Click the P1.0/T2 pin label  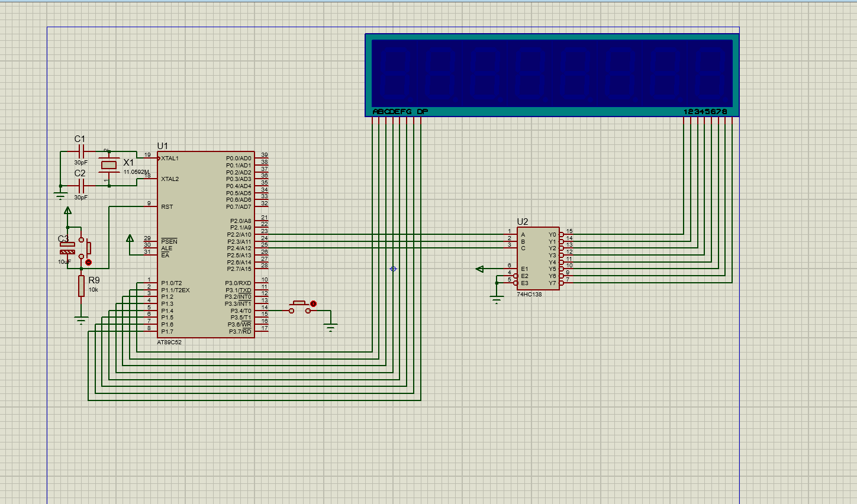point(172,283)
